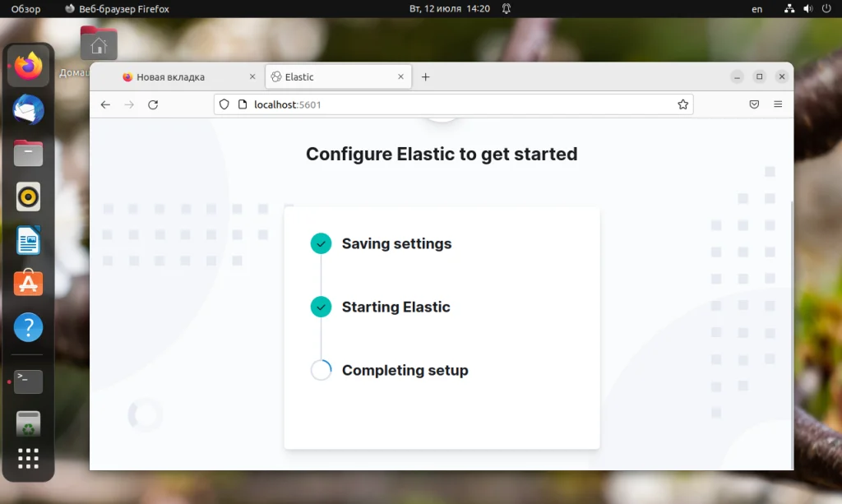This screenshot has width=842, height=504.
Task: Click the tracking protection shield in address bar
Action: click(223, 104)
